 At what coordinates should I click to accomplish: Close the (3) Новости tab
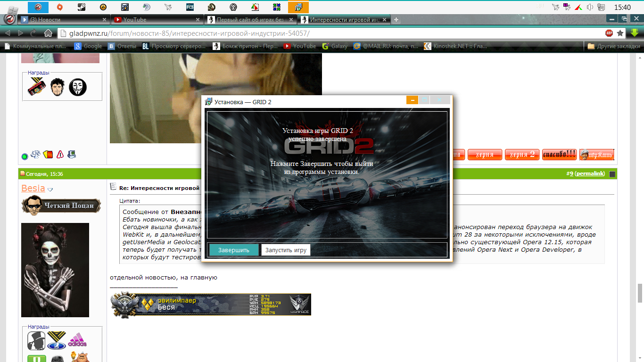point(104,20)
